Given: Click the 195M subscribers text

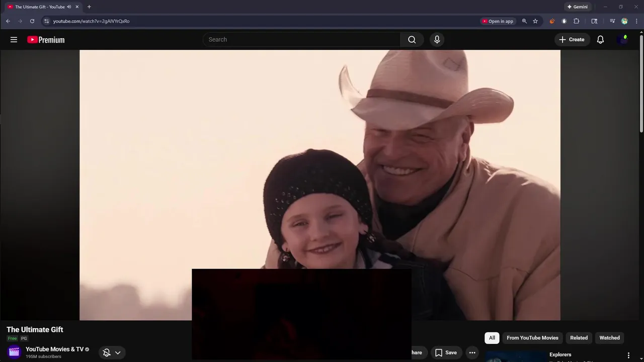Looking at the screenshot, I should click(x=43, y=356).
